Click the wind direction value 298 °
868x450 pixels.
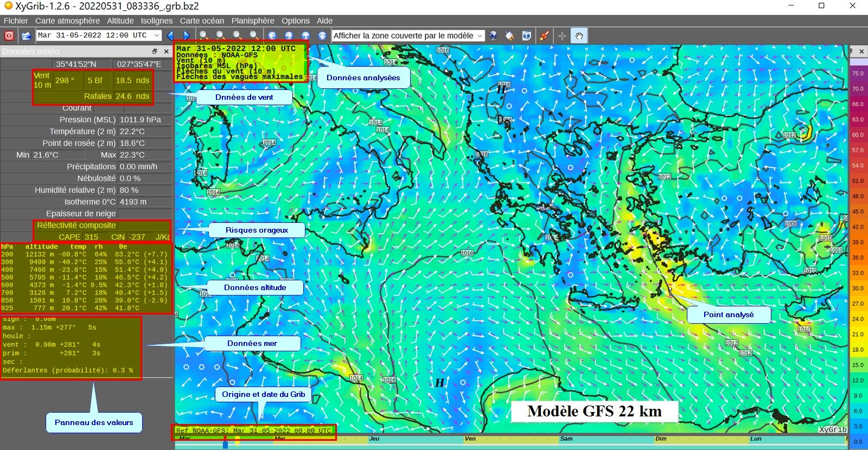point(65,80)
